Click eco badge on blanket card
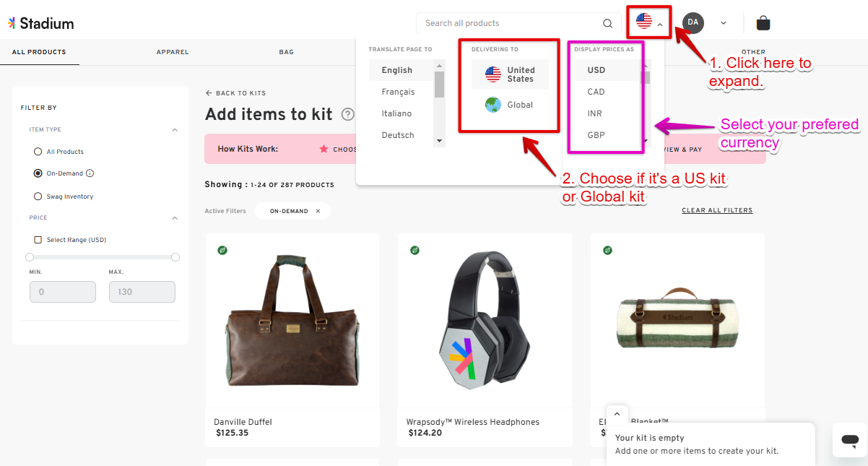The image size is (868, 466). click(607, 250)
